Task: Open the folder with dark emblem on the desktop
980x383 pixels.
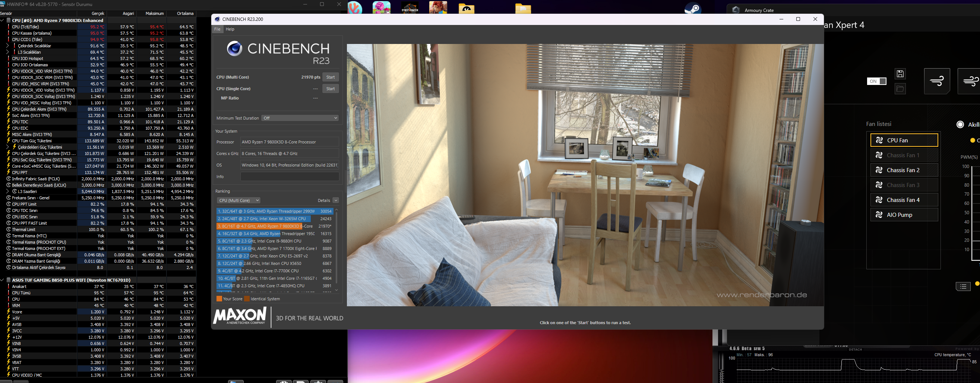Action: (x=467, y=8)
